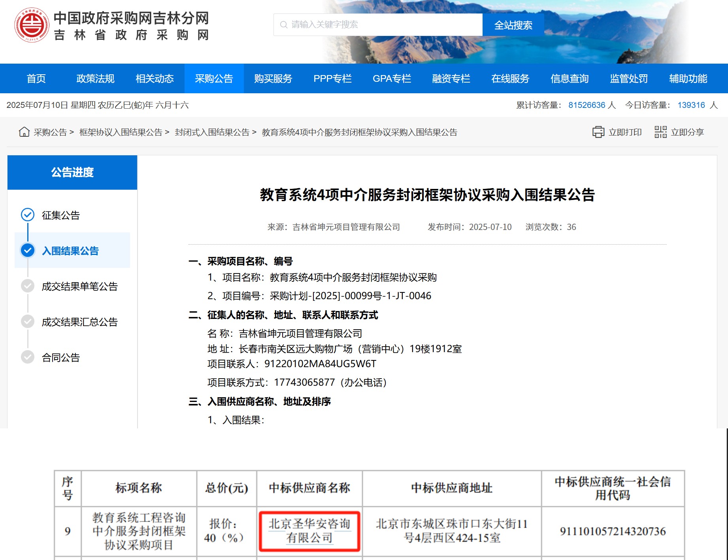Select 征集公告 progress step

[72, 215]
